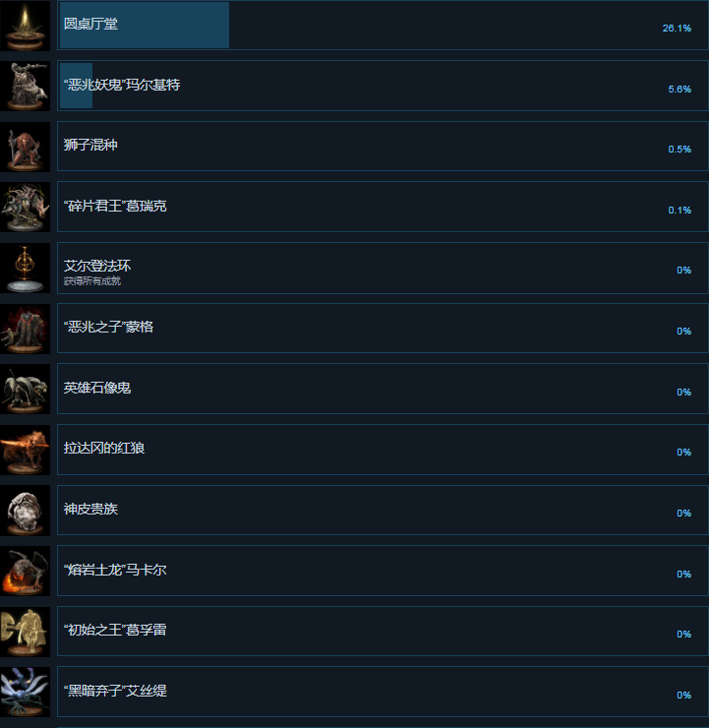709x728 pixels.
Task: Click the 狮子混种 achievement icon
Action: pos(25,147)
